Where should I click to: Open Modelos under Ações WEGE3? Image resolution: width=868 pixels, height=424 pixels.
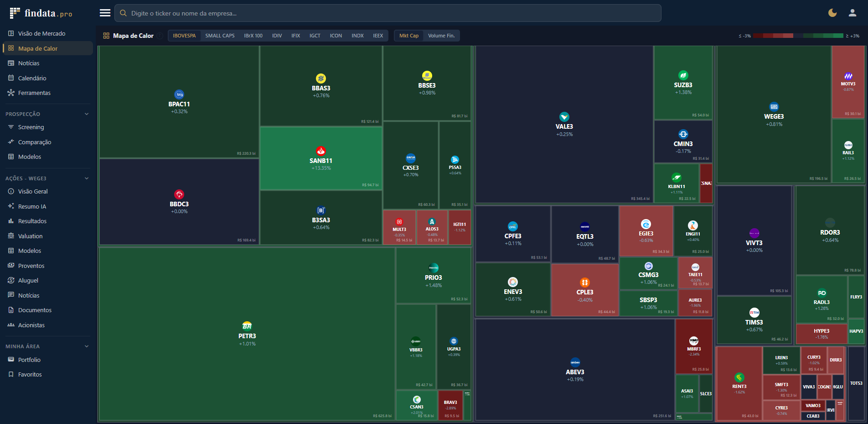[47, 251]
